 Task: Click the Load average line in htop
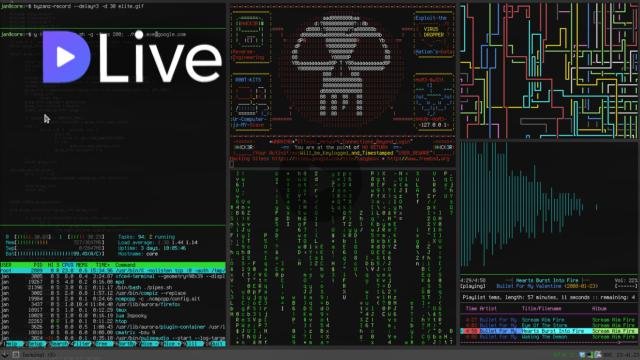point(158,242)
